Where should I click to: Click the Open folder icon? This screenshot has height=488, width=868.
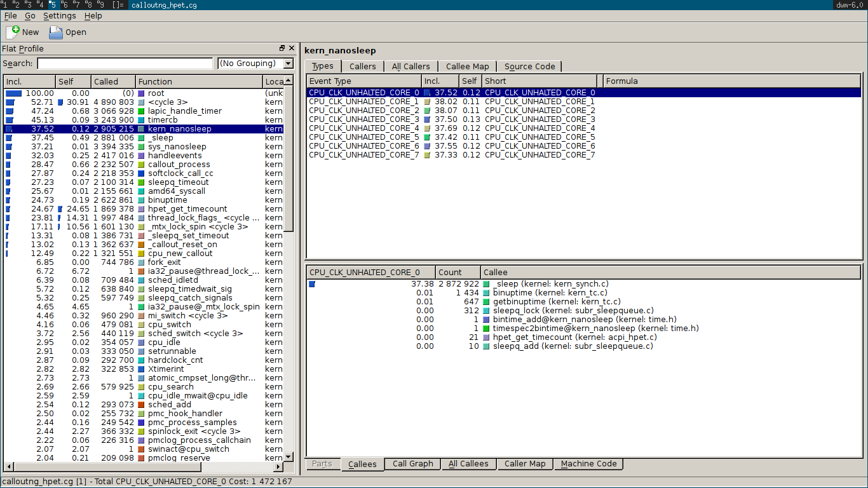click(x=56, y=32)
